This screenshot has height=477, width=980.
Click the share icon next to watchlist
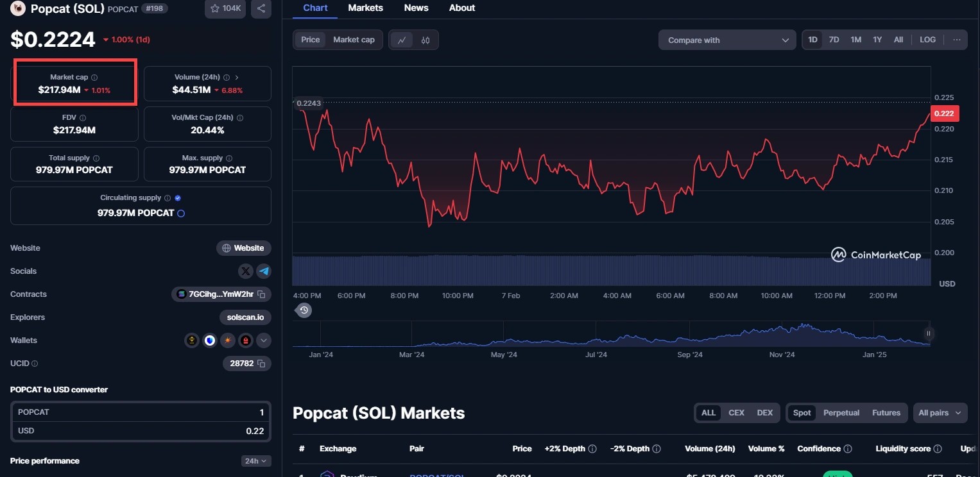[x=261, y=8]
